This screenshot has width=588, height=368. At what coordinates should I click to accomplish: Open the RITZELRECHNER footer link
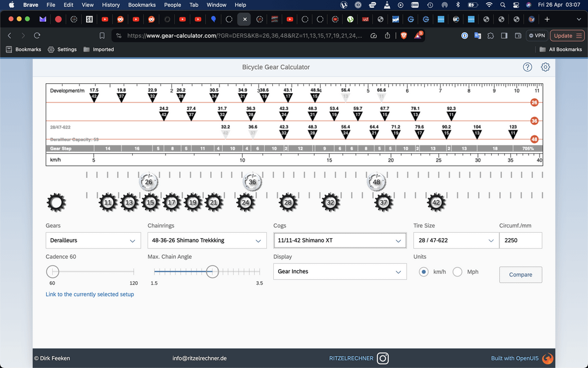point(351,358)
